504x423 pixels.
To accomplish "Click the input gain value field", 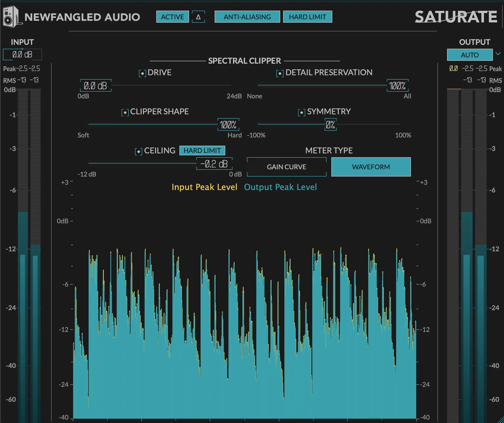I will 22,55.
